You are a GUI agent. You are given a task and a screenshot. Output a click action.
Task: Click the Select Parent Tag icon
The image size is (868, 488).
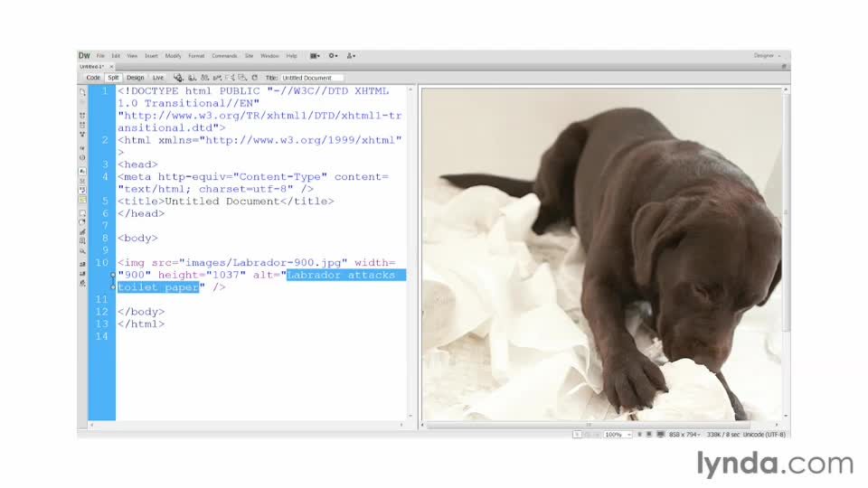point(82,147)
